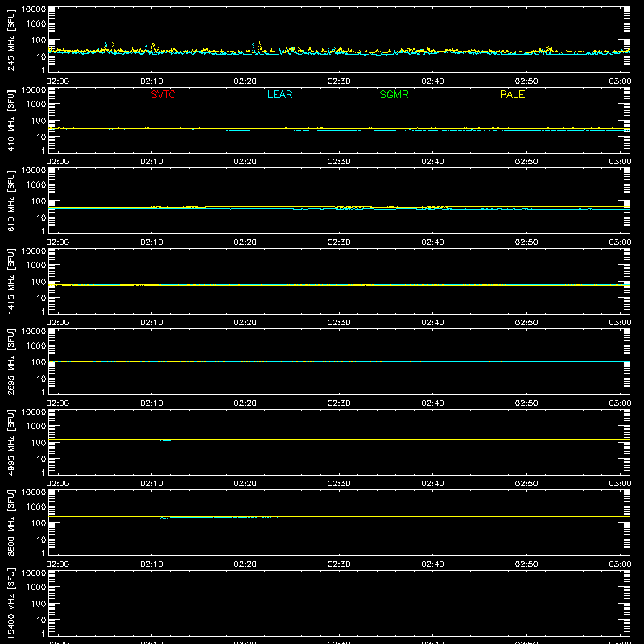Image resolution: width=644 pixels, height=644 pixels.
Task: Click the 10000 y-axis value of 245 MHz panel
Action: (34, 10)
